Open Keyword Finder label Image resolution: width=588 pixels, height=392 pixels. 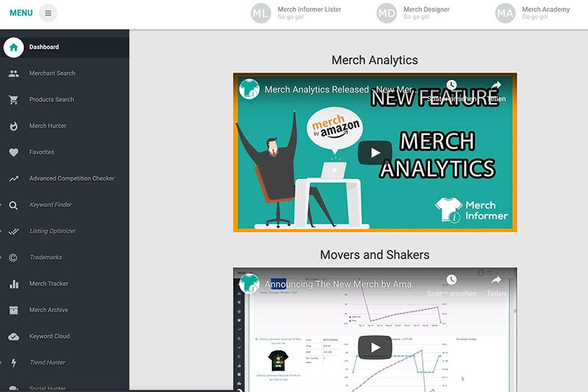coord(50,205)
